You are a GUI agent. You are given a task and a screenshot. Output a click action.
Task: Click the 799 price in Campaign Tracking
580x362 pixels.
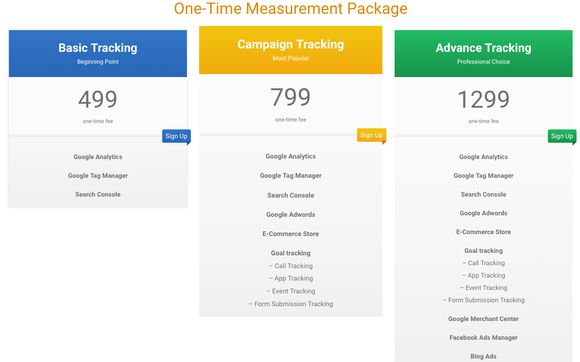[291, 97]
